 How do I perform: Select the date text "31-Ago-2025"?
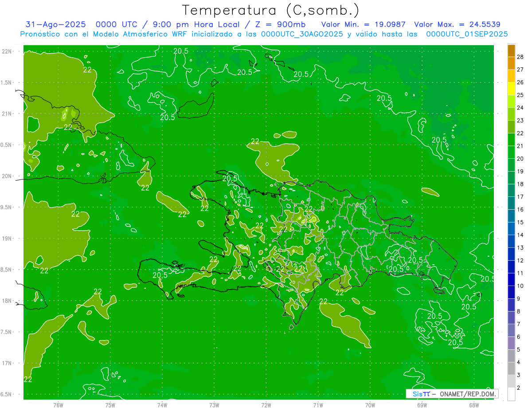(x=55, y=25)
